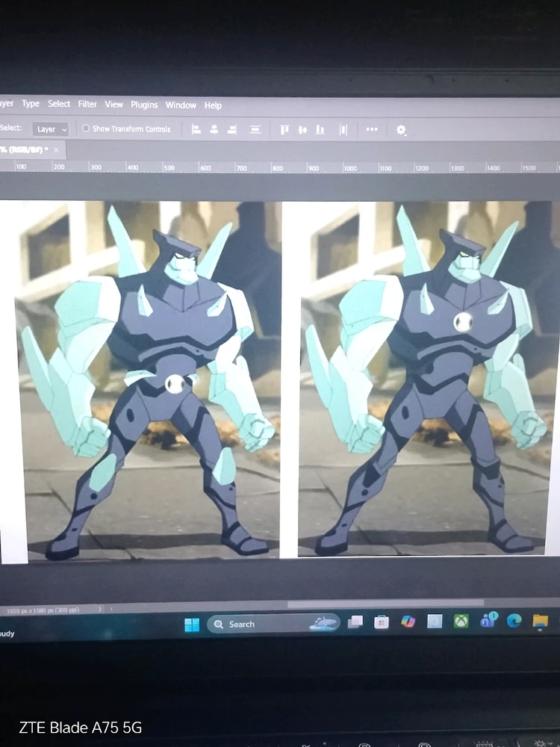The height and width of the screenshot is (747, 560).
Task: Click the horizontal ruler at the 800 mark
Action: 278,167
